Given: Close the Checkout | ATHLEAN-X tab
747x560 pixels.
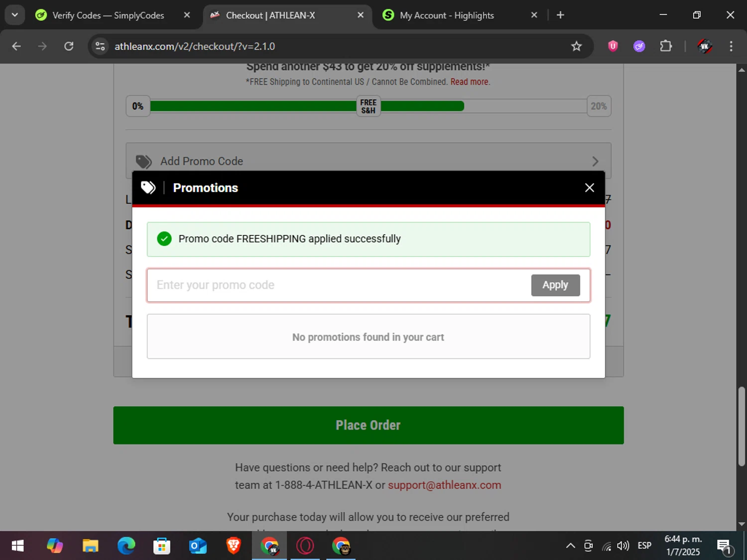Looking at the screenshot, I should 361,15.
